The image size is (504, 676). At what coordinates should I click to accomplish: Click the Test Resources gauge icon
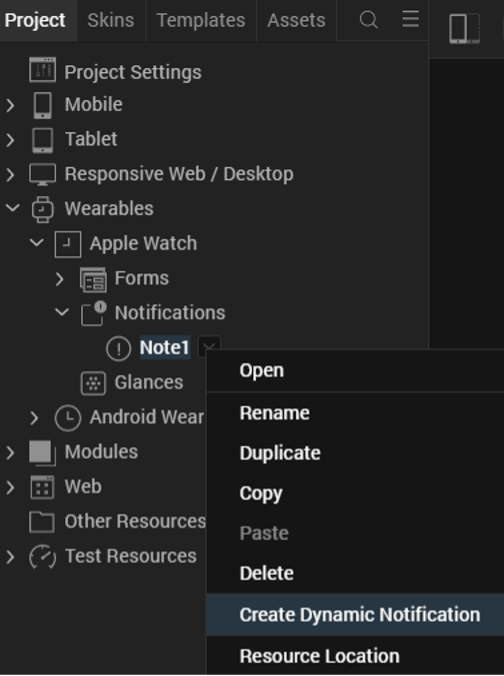click(42, 557)
